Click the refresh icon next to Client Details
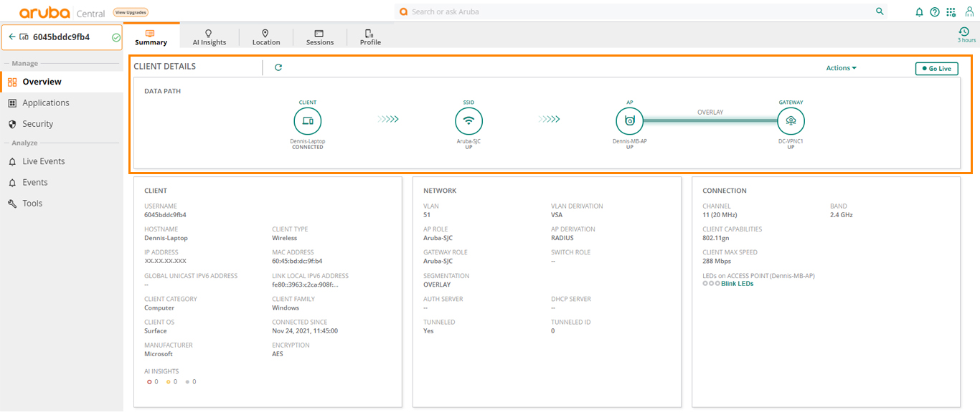The image size is (980, 420). click(278, 67)
